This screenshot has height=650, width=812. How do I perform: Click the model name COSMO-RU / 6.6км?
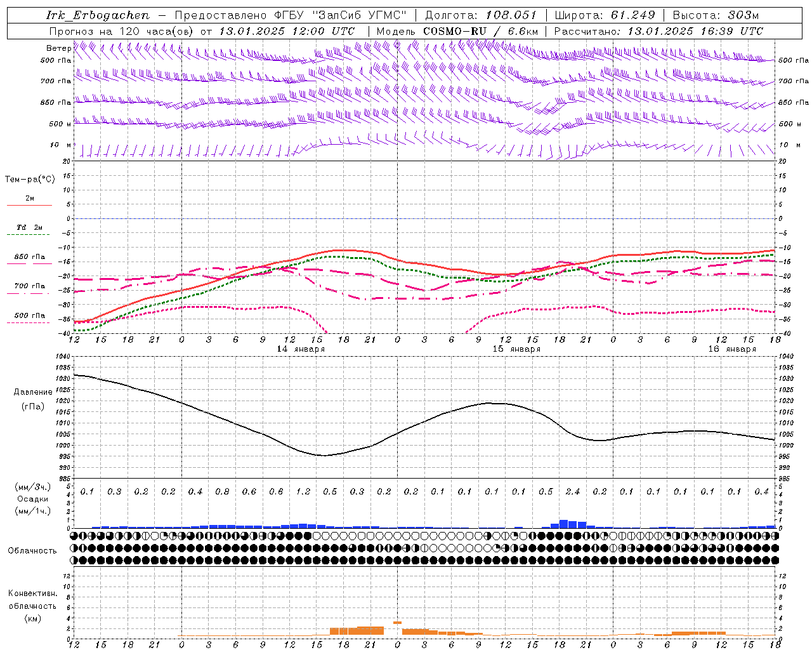coord(481,31)
